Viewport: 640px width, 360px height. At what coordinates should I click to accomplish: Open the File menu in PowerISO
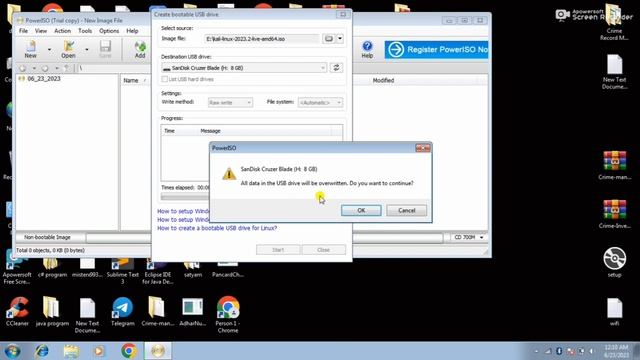coord(23,31)
